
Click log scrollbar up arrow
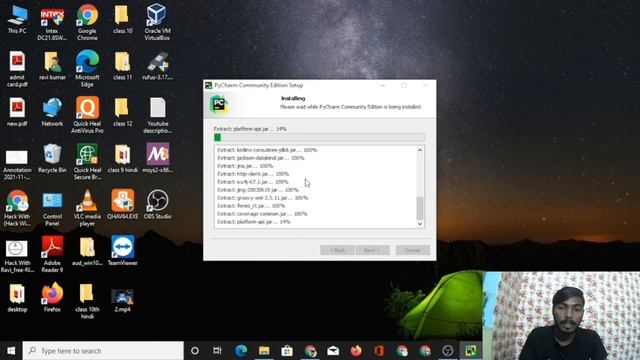tap(420, 150)
